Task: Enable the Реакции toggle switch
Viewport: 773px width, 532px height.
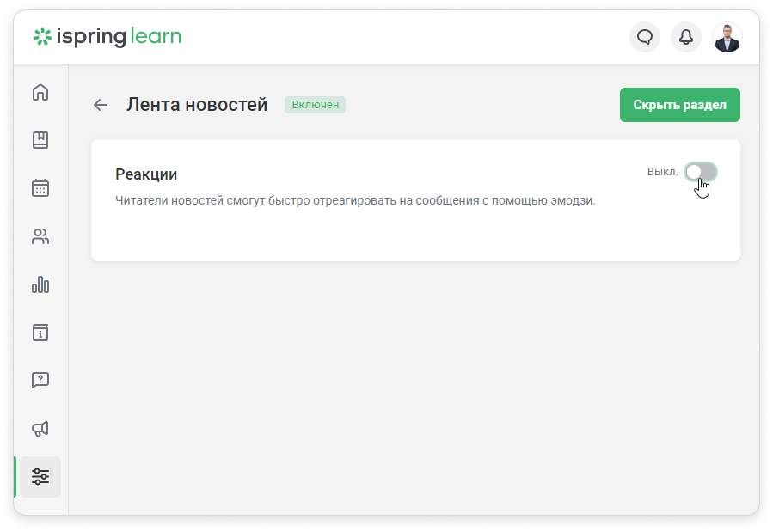Action: pyautogui.click(x=701, y=172)
